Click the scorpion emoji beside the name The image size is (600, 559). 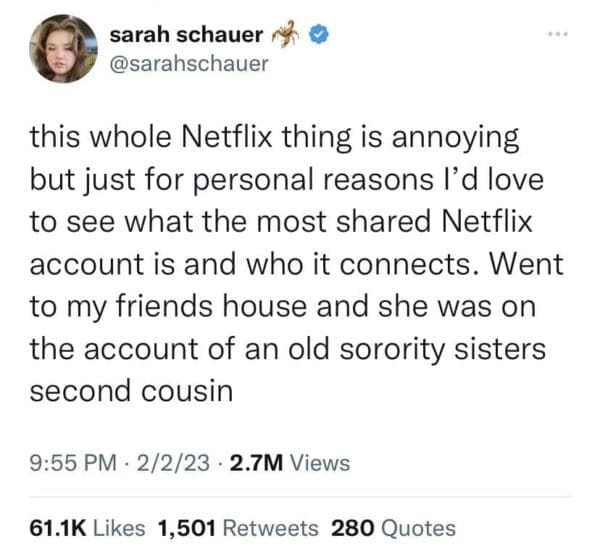[285, 34]
